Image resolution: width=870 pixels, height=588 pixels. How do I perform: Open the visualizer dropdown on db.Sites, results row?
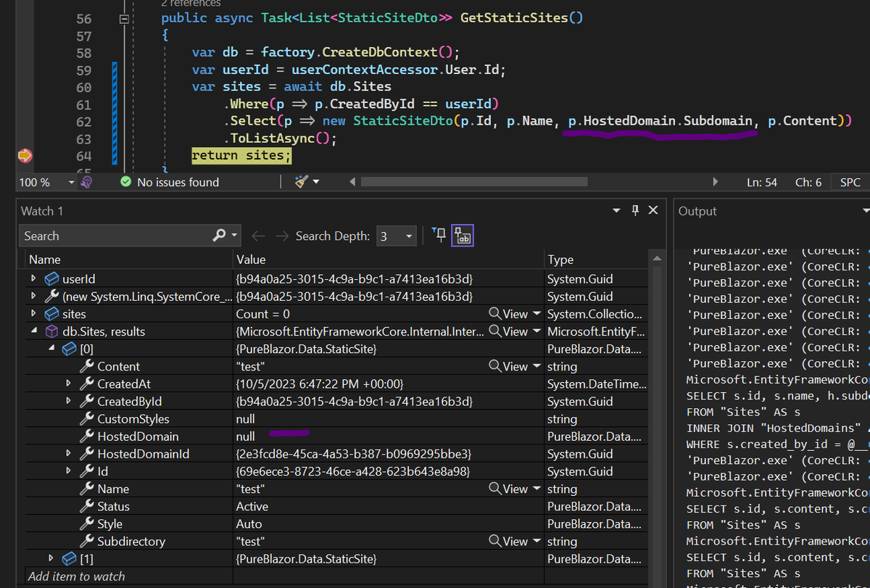point(536,331)
